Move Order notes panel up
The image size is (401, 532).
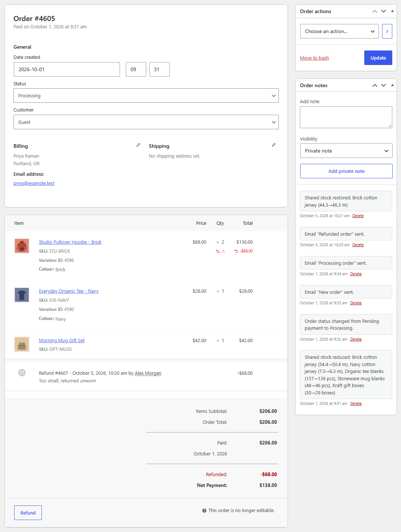375,85
